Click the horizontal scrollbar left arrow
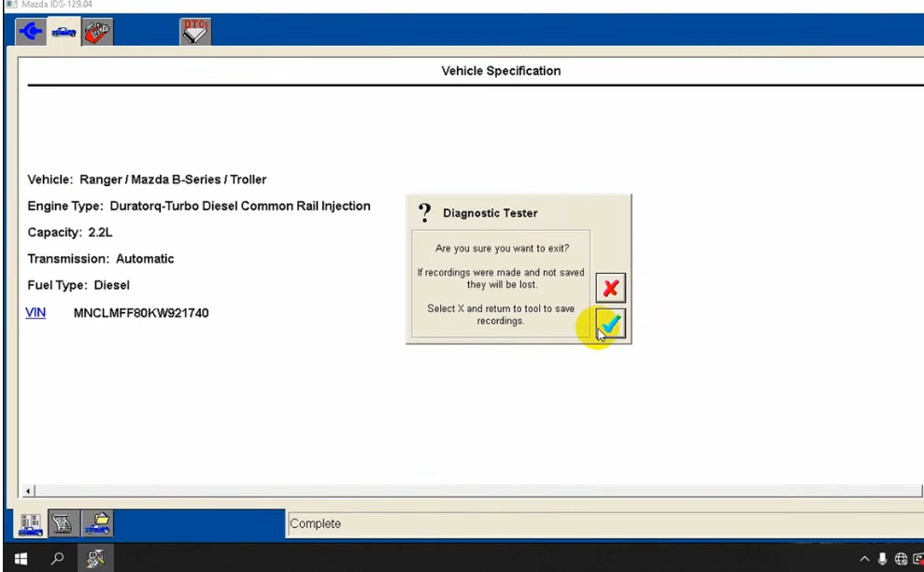Image resolution: width=924 pixels, height=572 pixels. click(x=28, y=491)
